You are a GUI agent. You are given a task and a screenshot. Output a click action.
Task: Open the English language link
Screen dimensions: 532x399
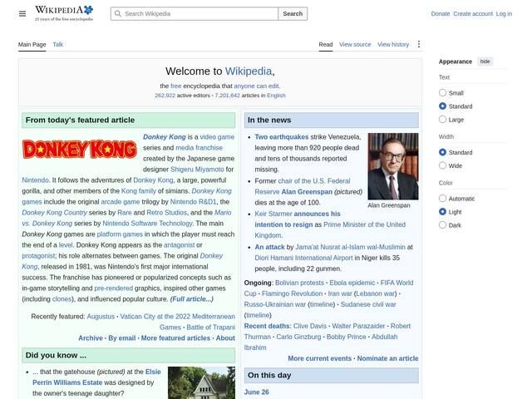(x=276, y=96)
